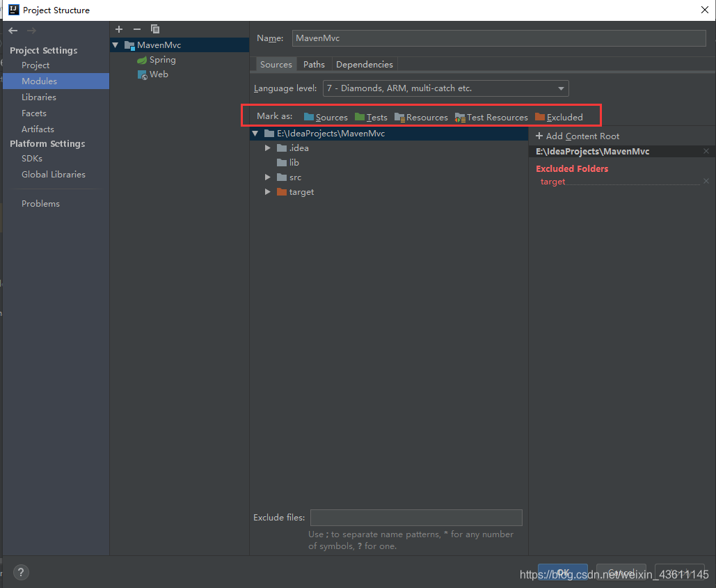
Task: Open Facets settings
Action: pyautogui.click(x=34, y=113)
